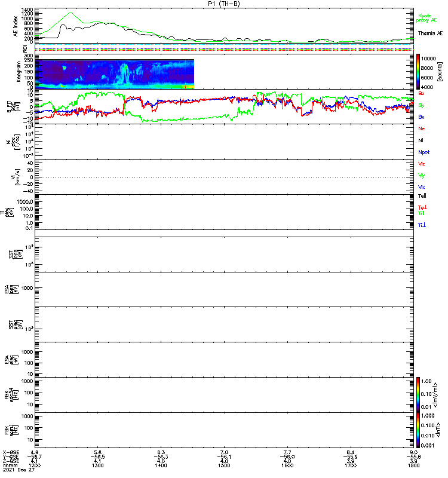Click the red Ne density legend label
The width and height of the screenshot is (448, 478).
coord(422,129)
